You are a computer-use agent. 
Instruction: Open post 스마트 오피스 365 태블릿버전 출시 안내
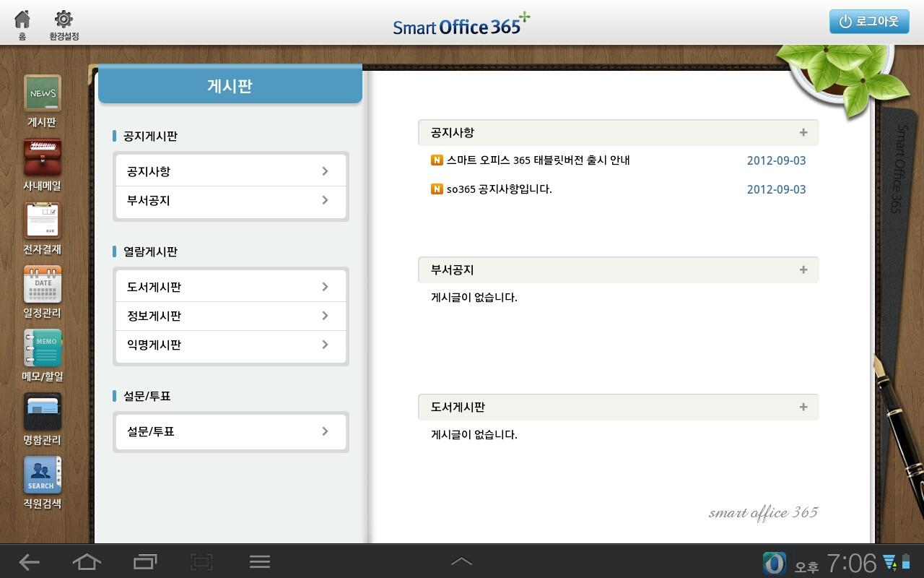pos(538,160)
